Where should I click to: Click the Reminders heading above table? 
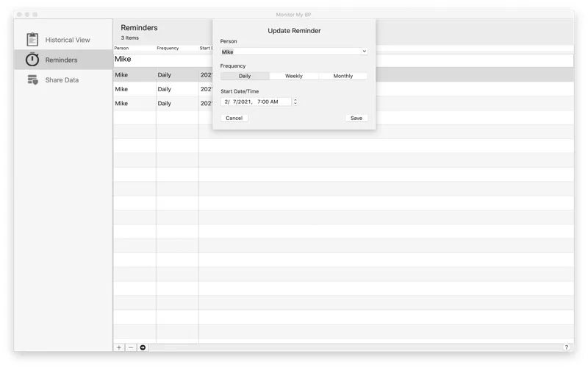click(139, 28)
